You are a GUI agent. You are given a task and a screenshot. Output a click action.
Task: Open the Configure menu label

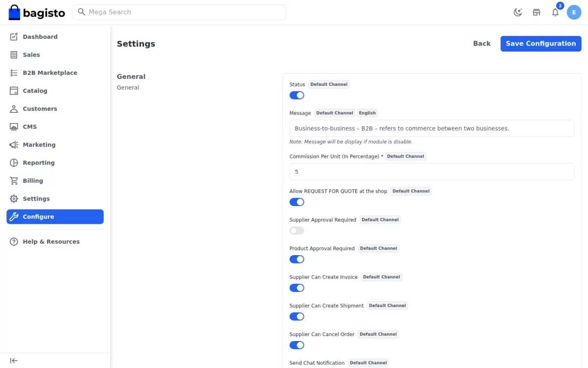point(38,217)
